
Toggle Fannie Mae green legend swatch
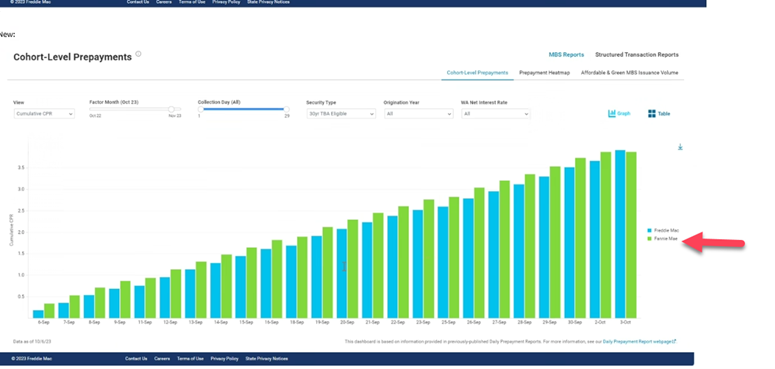point(649,239)
